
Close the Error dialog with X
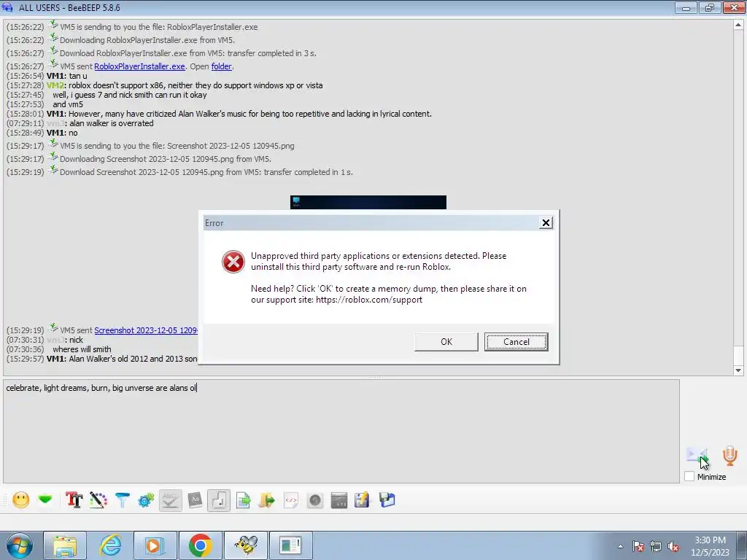[x=546, y=223]
